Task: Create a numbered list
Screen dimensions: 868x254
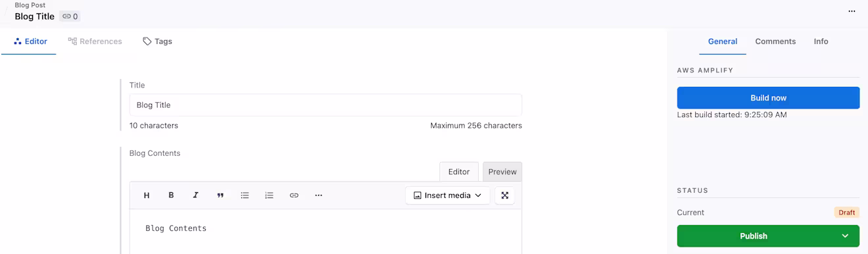Action: tap(269, 195)
